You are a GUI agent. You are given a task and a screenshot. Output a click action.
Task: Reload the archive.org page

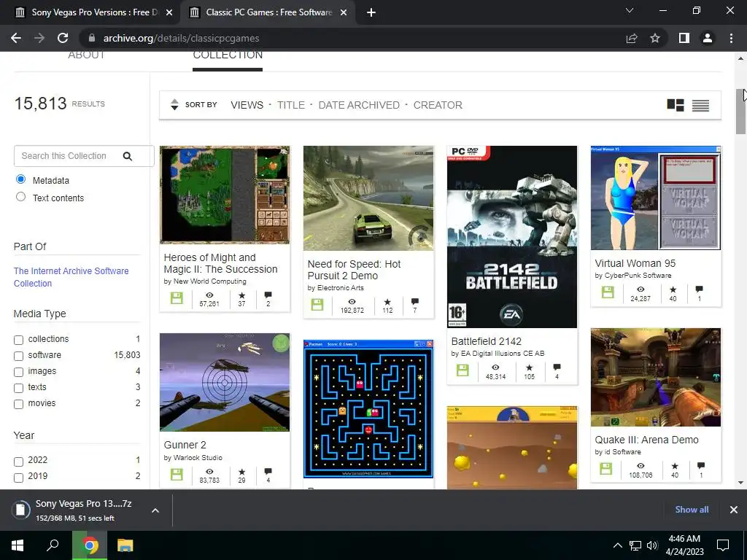tap(63, 38)
